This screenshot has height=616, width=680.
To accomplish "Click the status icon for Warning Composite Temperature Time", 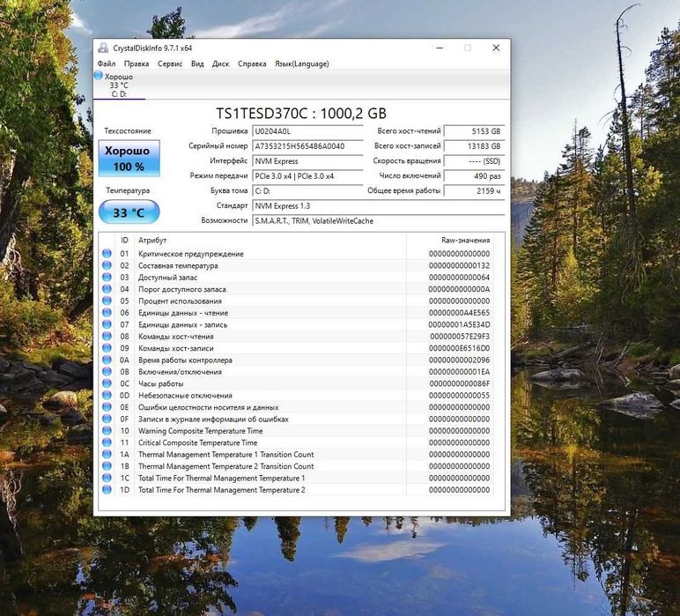I will tap(107, 431).
